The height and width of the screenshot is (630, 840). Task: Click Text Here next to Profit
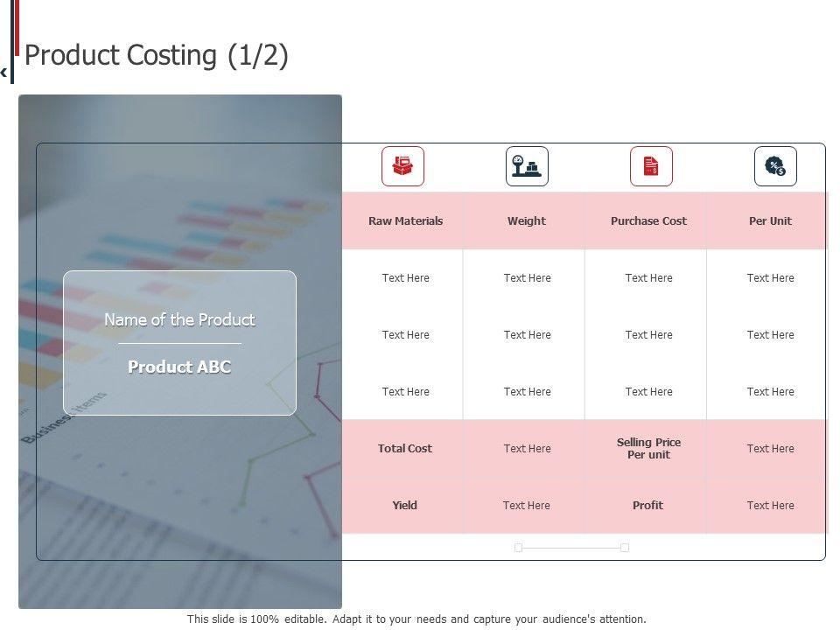(770, 505)
